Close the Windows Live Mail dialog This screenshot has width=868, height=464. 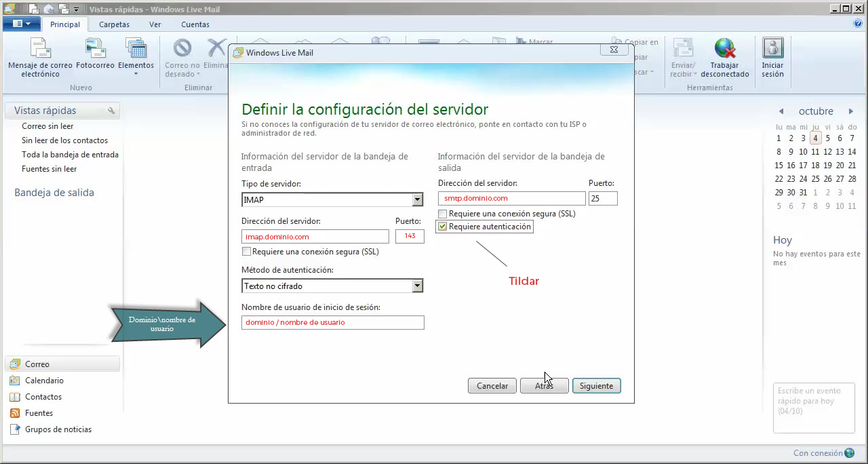click(x=613, y=50)
